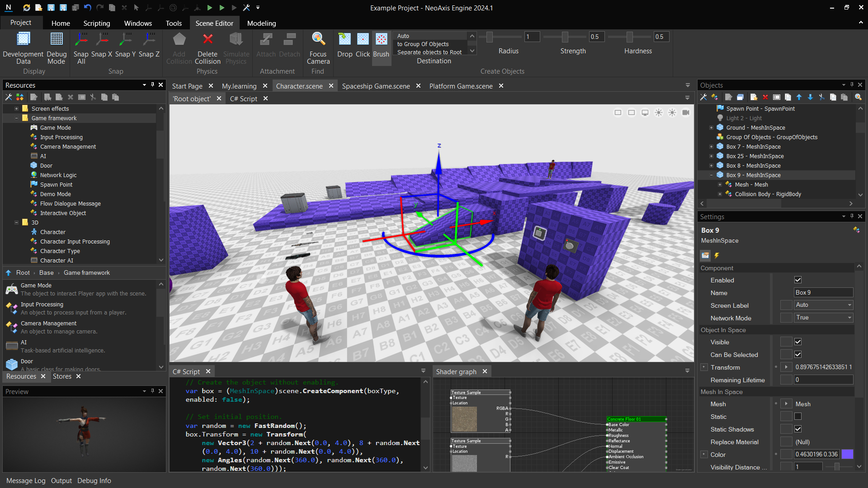Click the Name field containing Box 9
The image size is (868, 488).
823,293
